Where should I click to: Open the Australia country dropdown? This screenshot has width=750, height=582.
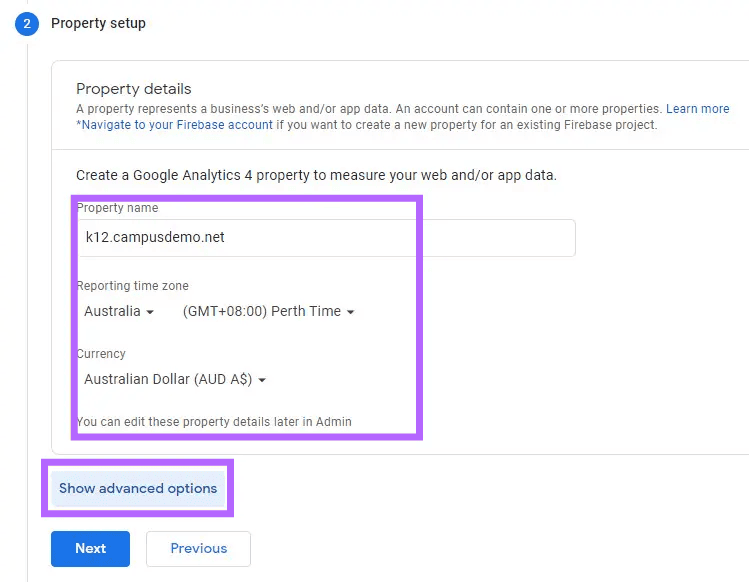pyautogui.click(x=119, y=311)
